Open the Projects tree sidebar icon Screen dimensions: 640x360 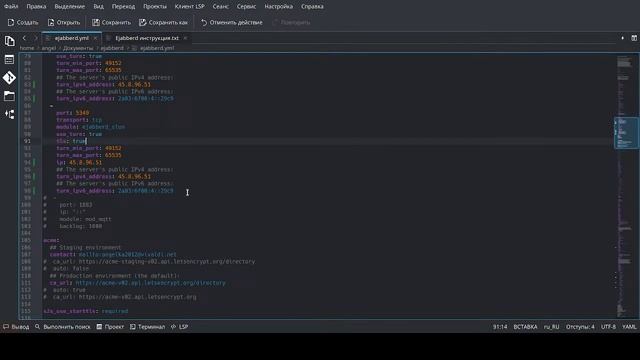pyautogui.click(x=9, y=114)
